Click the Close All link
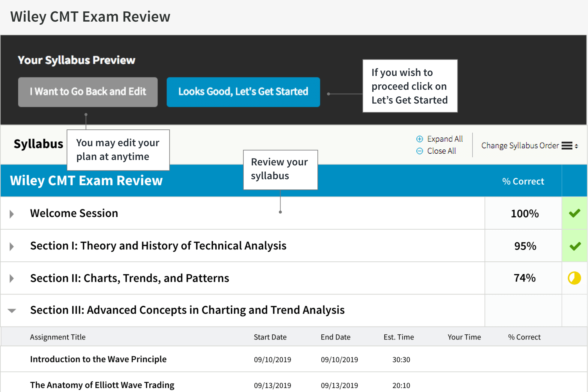The width and height of the screenshot is (588, 392). [x=441, y=151]
